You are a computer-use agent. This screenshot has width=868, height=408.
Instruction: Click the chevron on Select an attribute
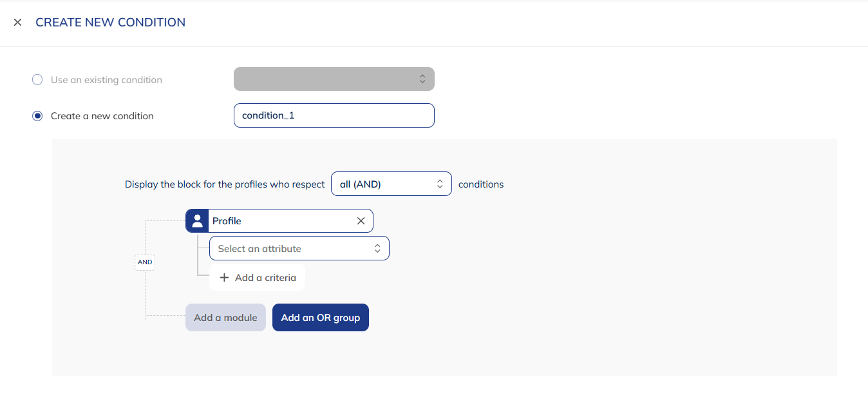point(377,248)
